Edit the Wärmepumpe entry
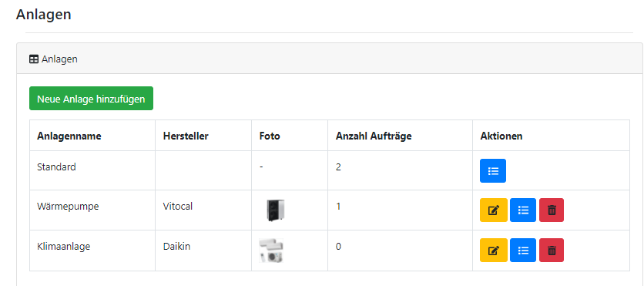The height and width of the screenshot is (286, 644). pyautogui.click(x=494, y=210)
